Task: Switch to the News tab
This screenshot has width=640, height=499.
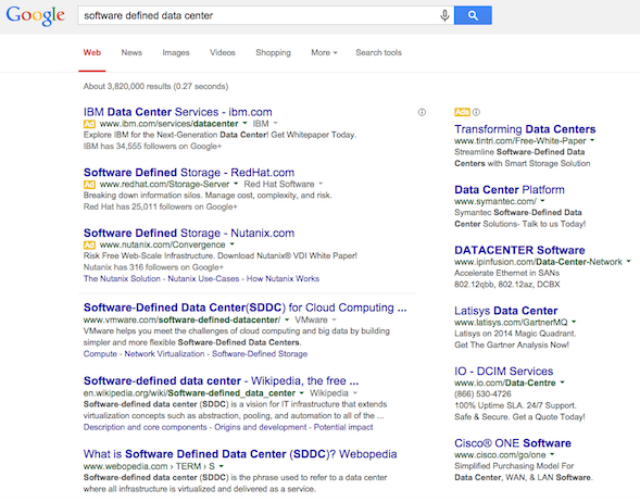Action: [x=131, y=53]
